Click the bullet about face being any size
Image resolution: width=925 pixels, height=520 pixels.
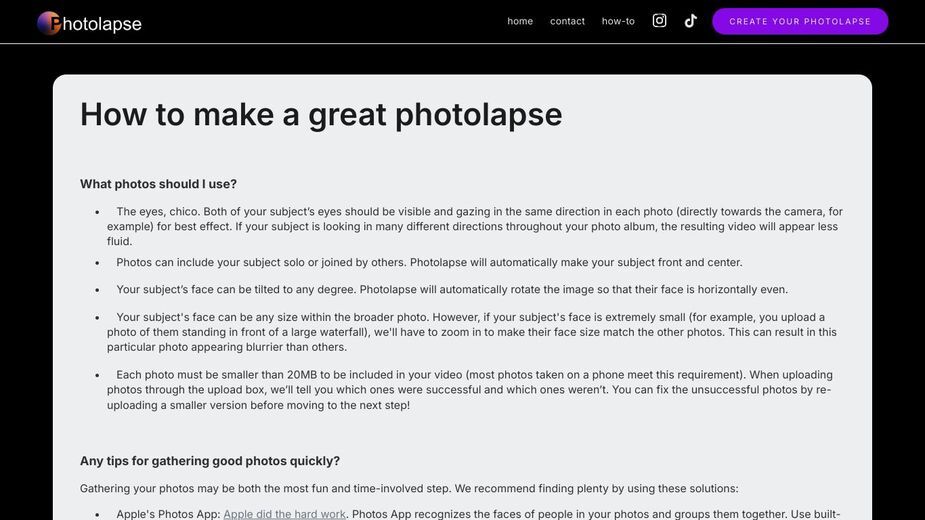472,332
